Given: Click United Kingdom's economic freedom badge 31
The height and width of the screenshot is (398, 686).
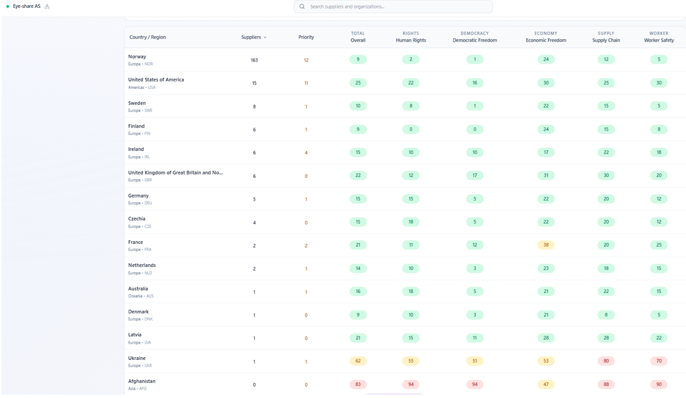Looking at the screenshot, I should click(x=546, y=175).
